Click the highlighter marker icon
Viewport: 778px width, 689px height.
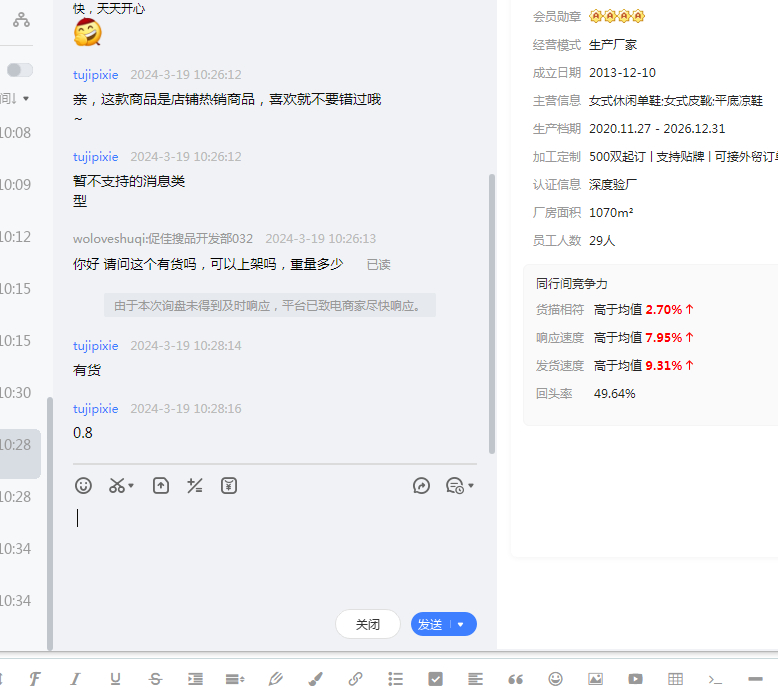coord(275,679)
